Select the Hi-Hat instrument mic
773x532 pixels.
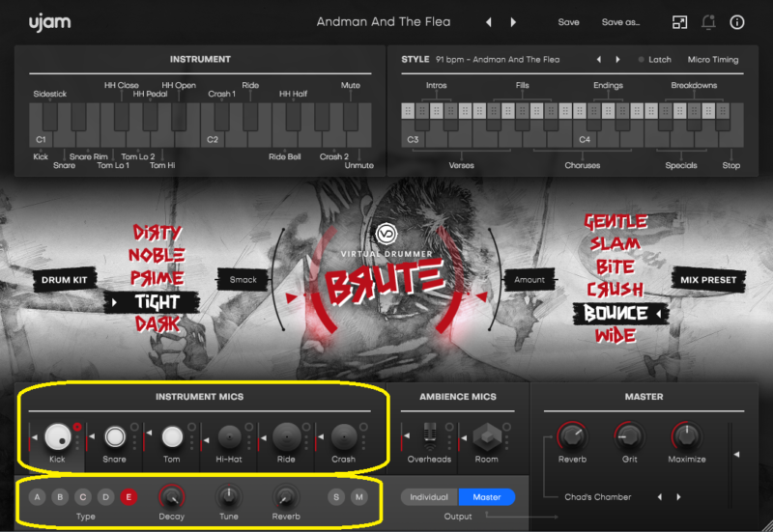pos(229,437)
